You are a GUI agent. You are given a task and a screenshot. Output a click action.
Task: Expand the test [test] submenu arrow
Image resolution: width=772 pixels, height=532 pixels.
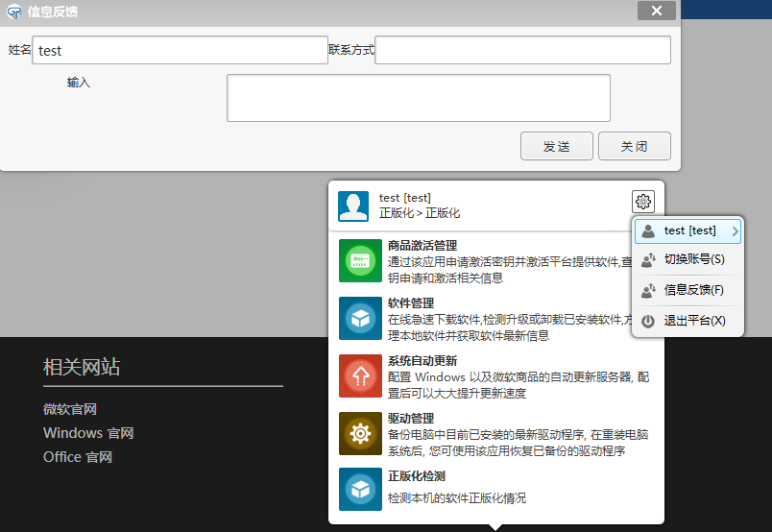click(735, 230)
